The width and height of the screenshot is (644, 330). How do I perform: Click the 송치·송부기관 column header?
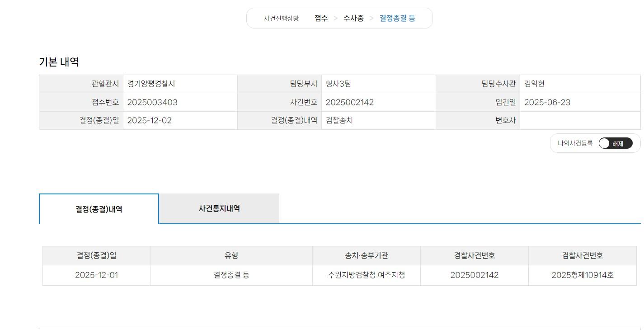[366, 255]
